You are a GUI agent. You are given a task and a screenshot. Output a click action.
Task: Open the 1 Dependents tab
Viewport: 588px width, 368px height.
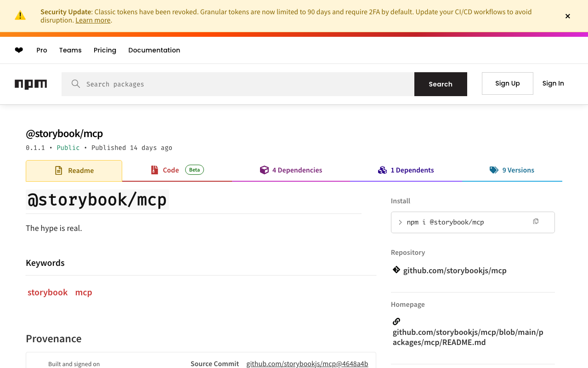pos(406,170)
